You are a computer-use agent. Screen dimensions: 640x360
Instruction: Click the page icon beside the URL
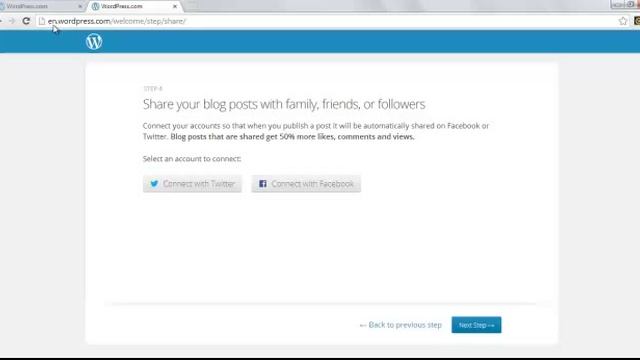pos(42,21)
